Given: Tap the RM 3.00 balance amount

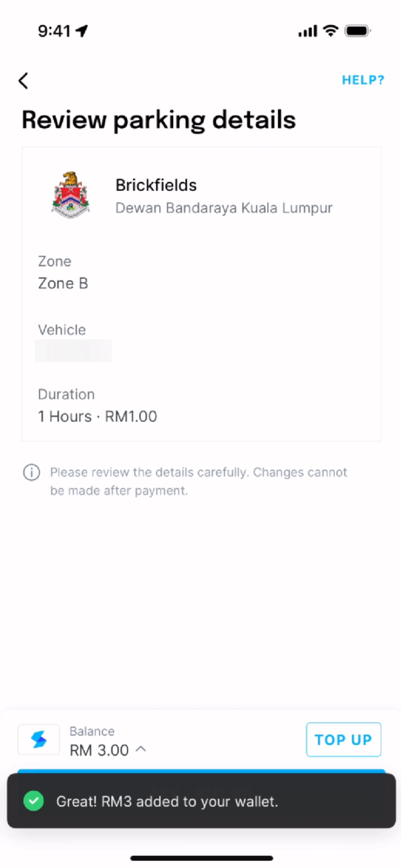Looking at the screenshot, I should 99,750.
